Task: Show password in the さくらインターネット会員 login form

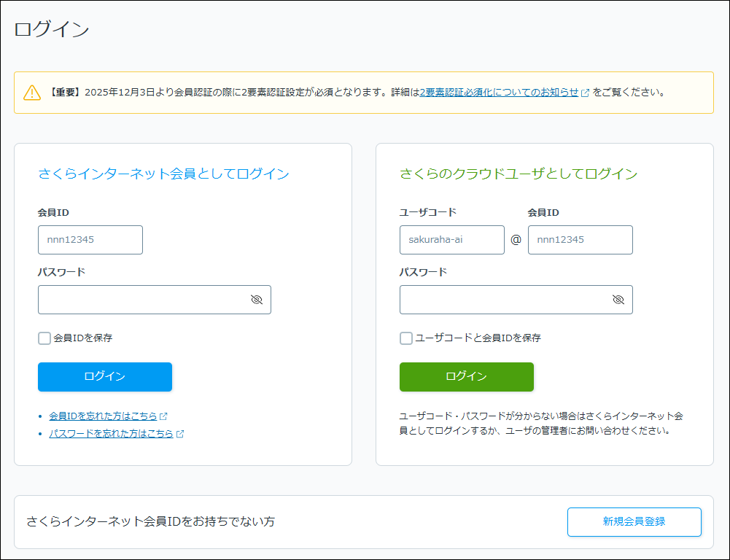Action: coord(256,300)
